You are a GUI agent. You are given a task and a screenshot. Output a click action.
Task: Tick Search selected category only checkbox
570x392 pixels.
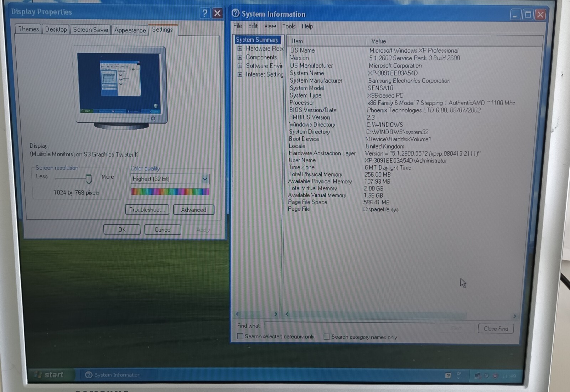[240, 336]
